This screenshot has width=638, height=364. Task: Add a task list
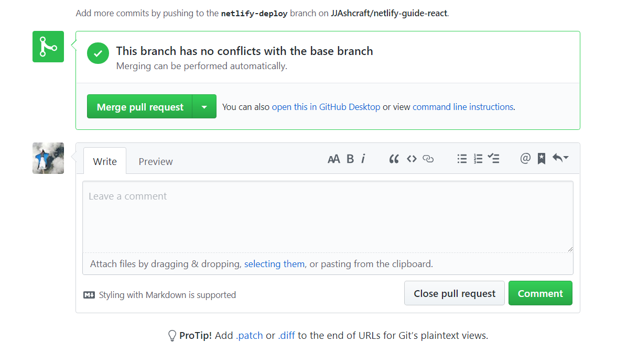click(x=493, y=159)
